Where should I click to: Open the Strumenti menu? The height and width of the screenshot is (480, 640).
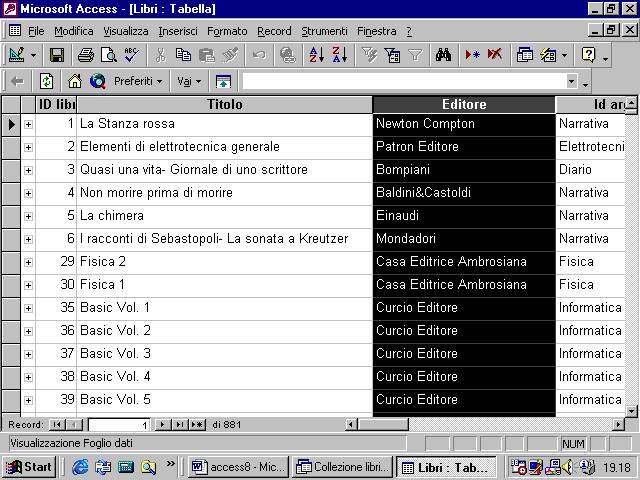(324, 31)
